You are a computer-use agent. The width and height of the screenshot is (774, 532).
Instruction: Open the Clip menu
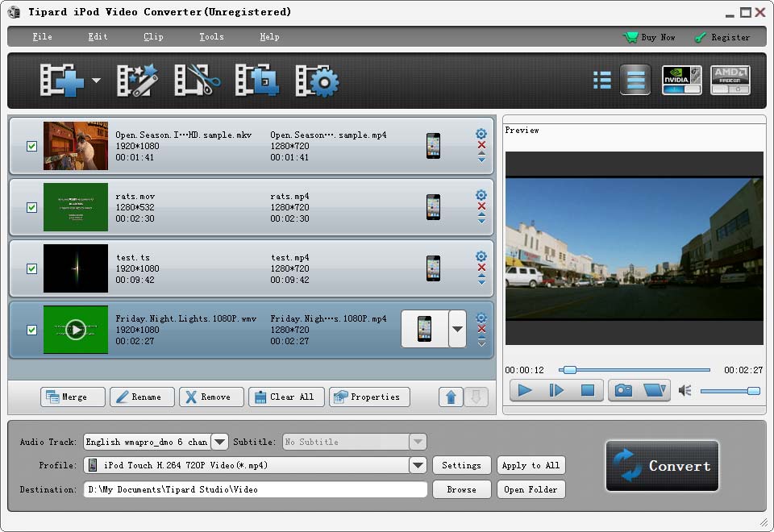153,36
